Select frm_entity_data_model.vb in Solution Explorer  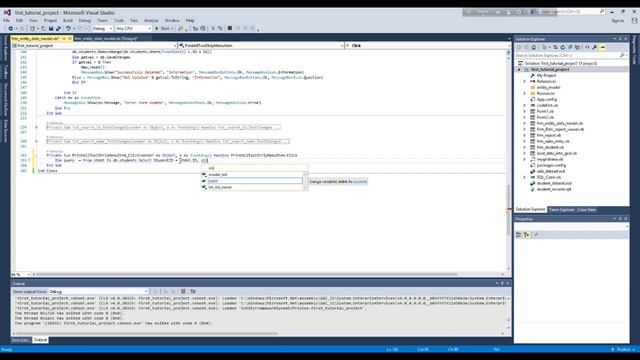point(560,123)
